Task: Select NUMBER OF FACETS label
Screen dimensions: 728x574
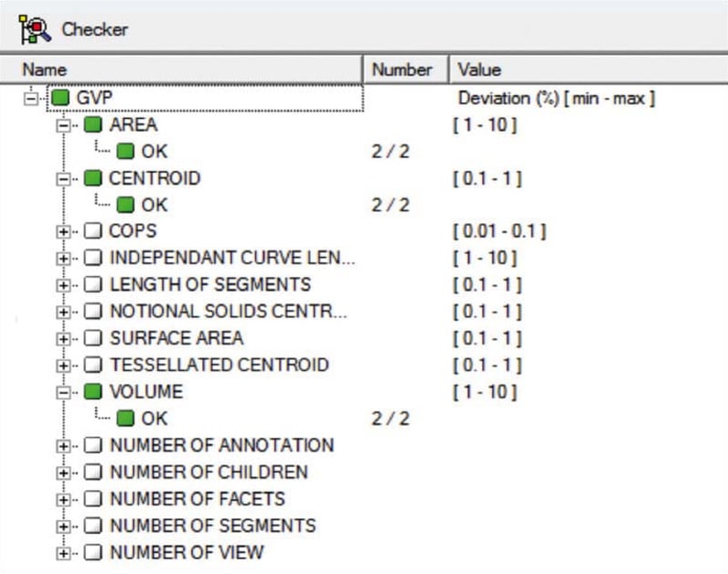Action: click(x=198, y=499)
